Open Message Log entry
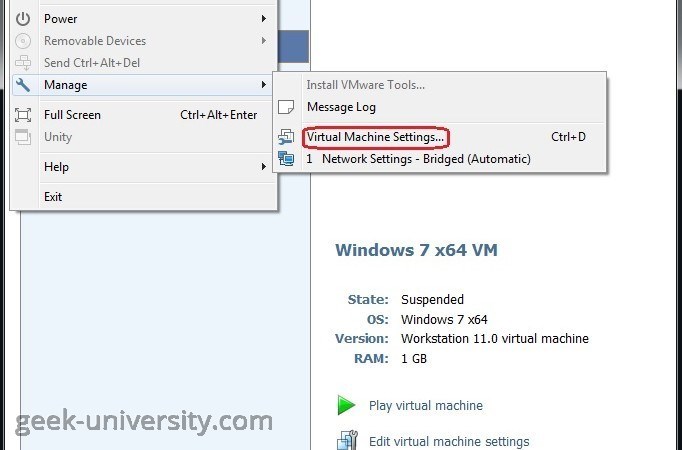This screenshot has height=450, width=682. click(439, 107)
